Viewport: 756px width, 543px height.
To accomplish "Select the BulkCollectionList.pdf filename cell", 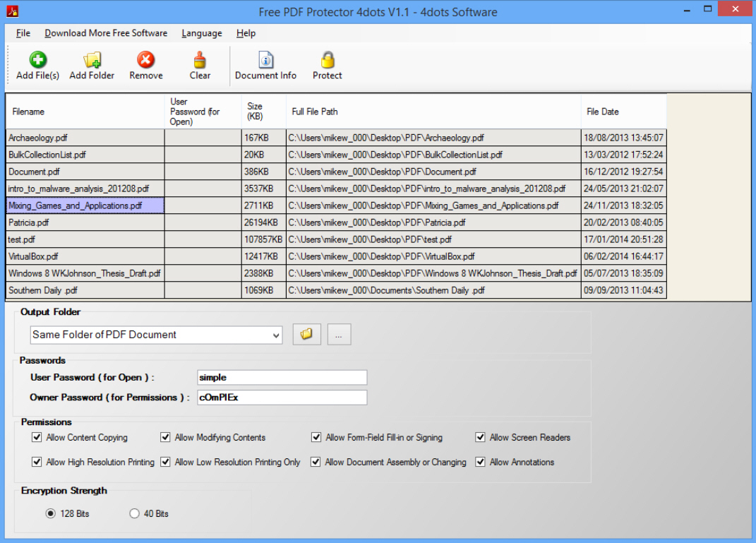I will tap(85, 155).
